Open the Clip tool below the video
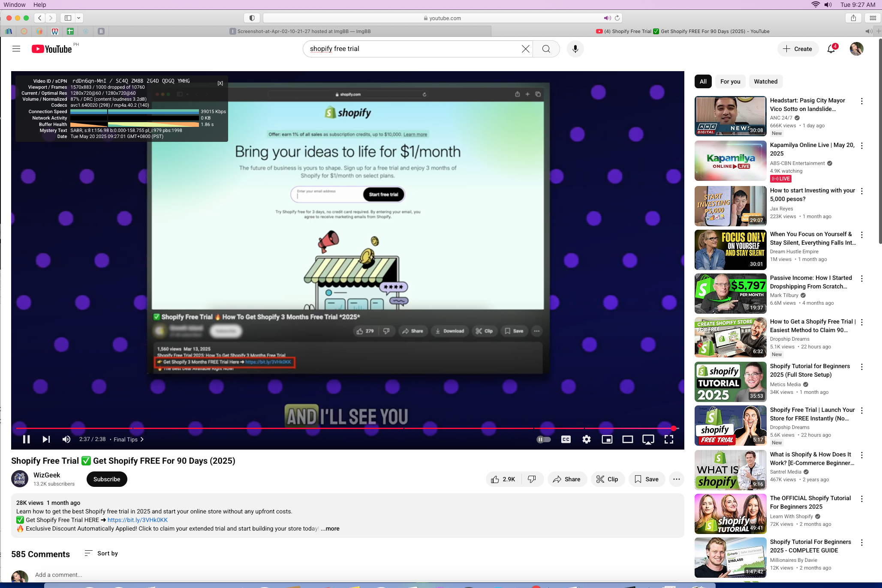Image resolution: width=882 pixels, height=588 pixels. [607, 479]
